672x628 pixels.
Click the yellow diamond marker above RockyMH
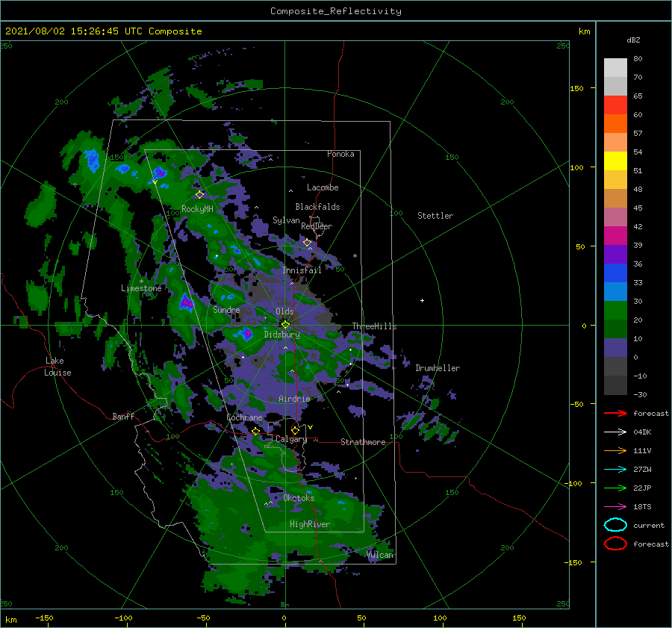point(199,195)
